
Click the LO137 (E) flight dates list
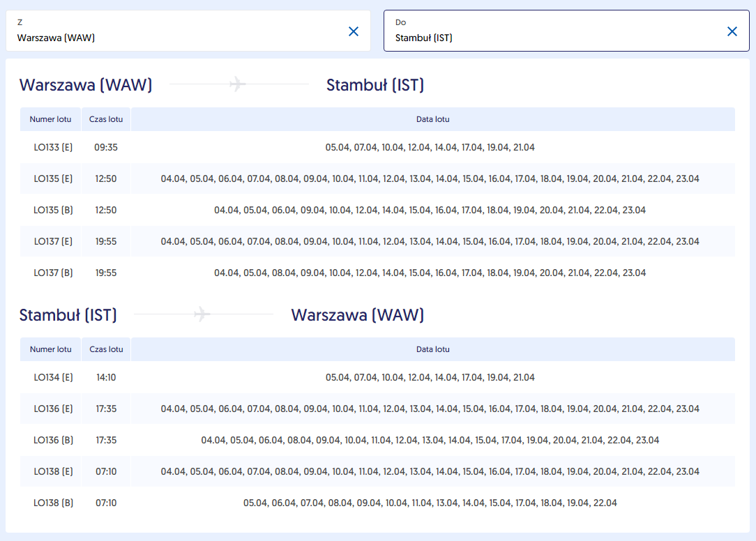[x=430, y=242]
